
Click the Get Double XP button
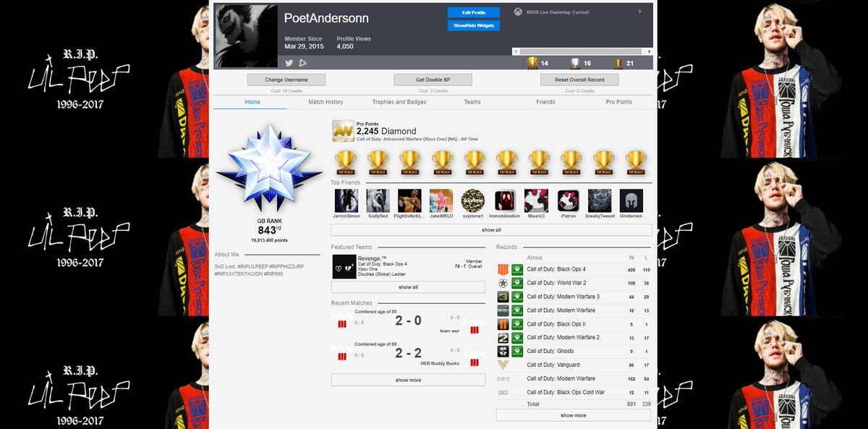point(433,80)
